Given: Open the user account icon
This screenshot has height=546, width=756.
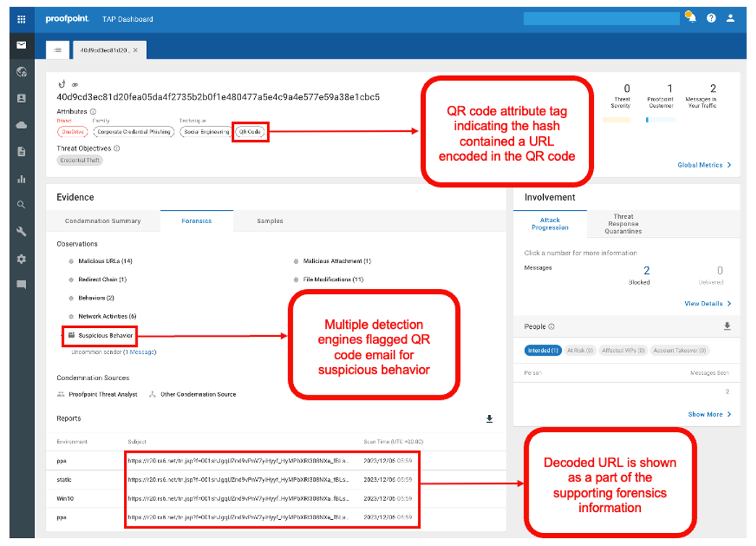Looking at the screenshot, I should (x=731, y=18).
